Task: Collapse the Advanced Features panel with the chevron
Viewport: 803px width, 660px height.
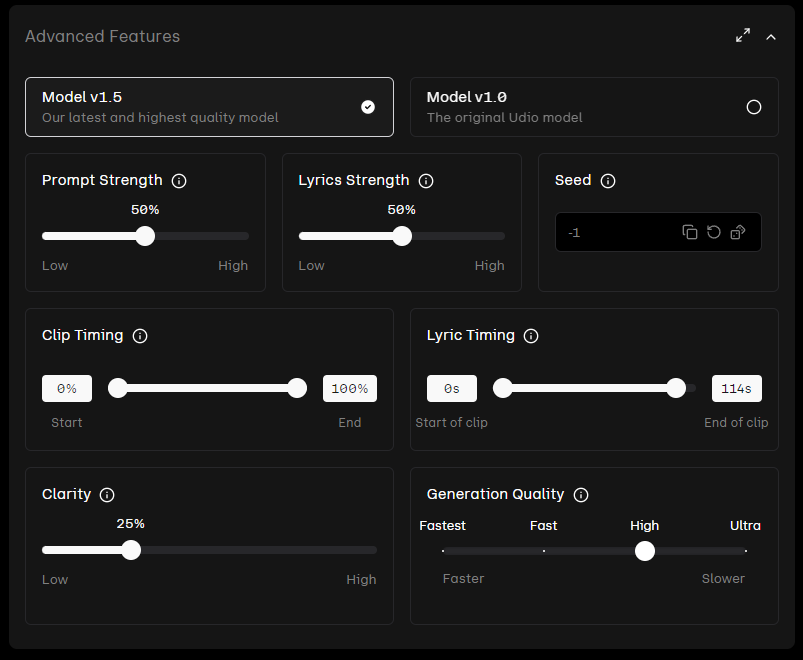Action: coord(771,37)
